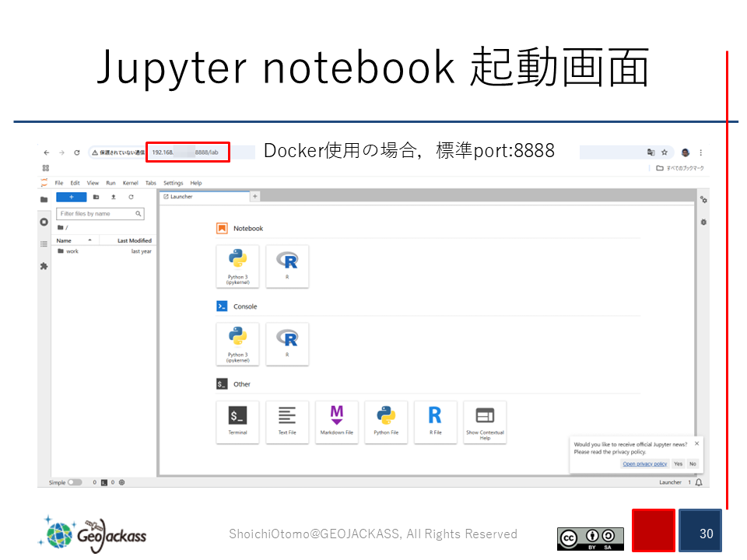This screenshot has width=747, height=560.
Task: Answer No to Jupyter news
Action: tap(693, 464)
